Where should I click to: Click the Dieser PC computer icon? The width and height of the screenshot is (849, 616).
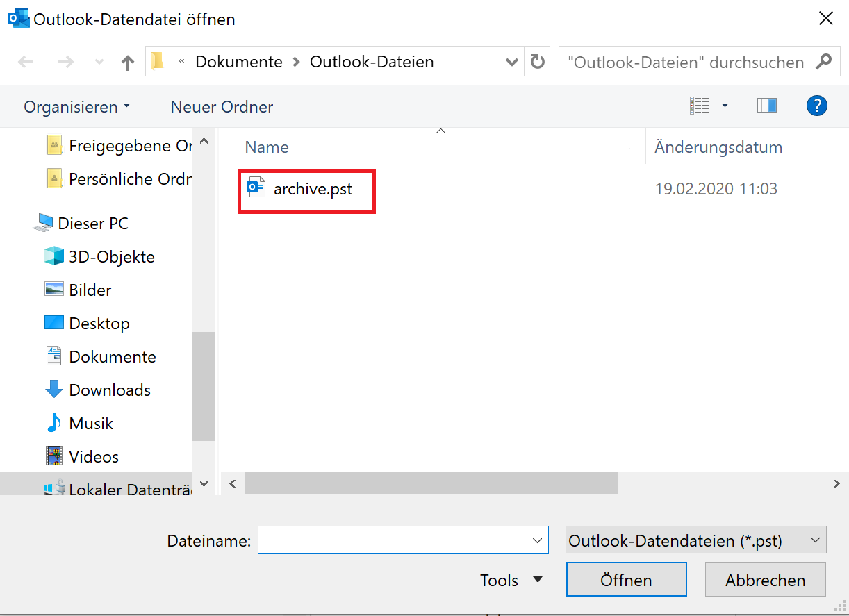click(x=44, y=223)
